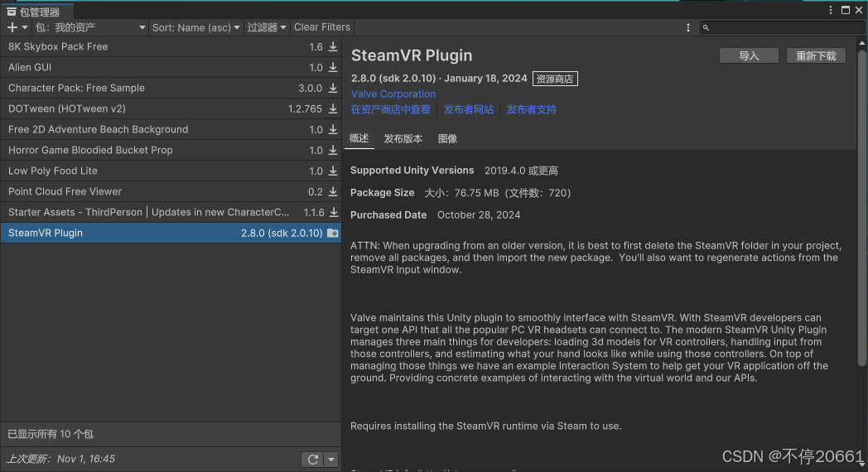Click version 2.8.0 (sdk 2.0.10) date text
This screenshot has height=472, width=868.
pos(439,79)
